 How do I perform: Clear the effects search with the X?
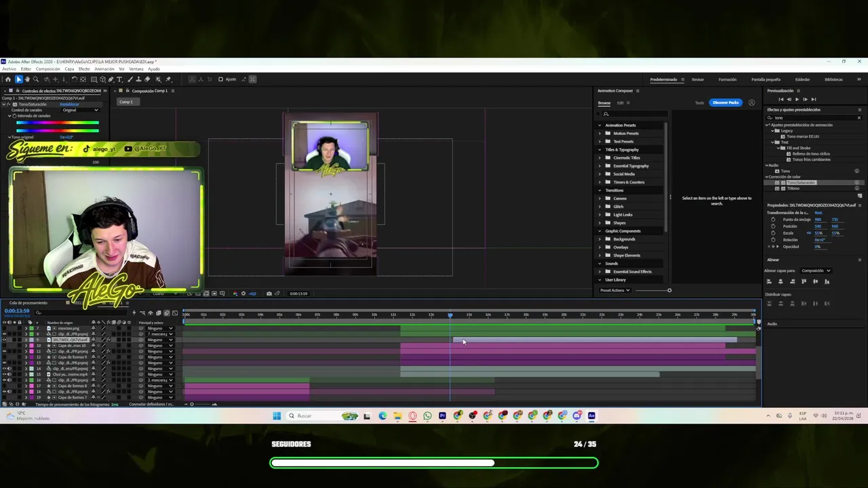(859, 118)
